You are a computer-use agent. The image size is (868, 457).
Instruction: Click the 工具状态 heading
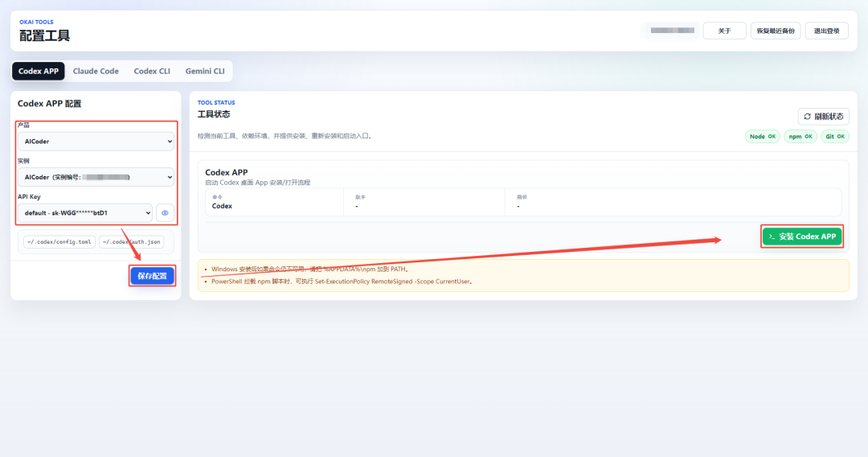tap(214, 114)
